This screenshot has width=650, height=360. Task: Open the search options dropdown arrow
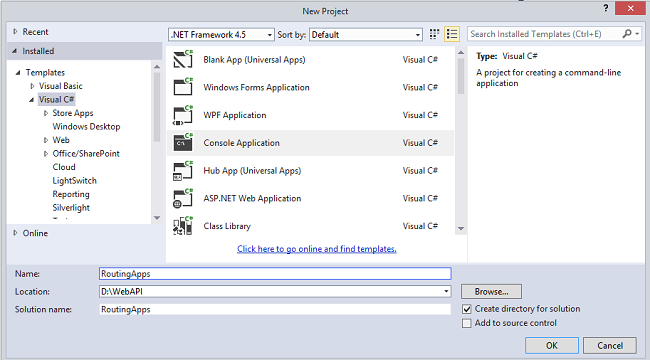[637, 34]
